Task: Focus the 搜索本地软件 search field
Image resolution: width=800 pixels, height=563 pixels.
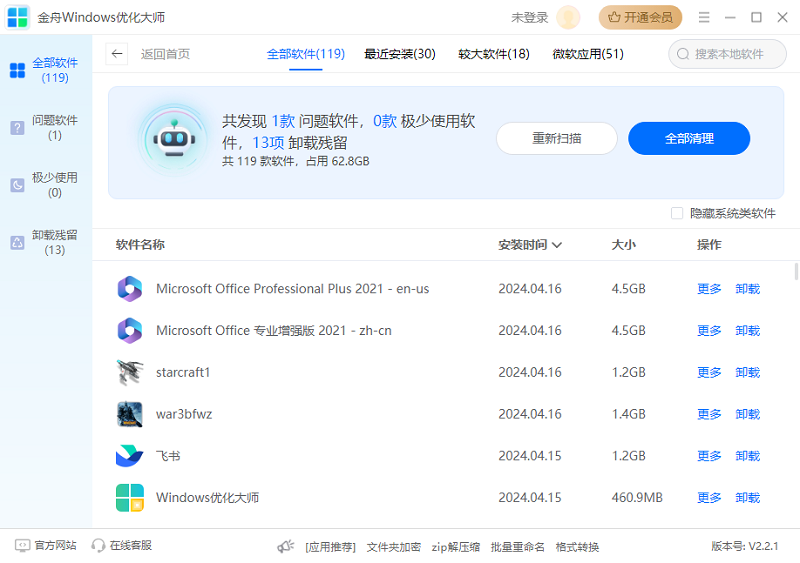Action: click(727, 54)
